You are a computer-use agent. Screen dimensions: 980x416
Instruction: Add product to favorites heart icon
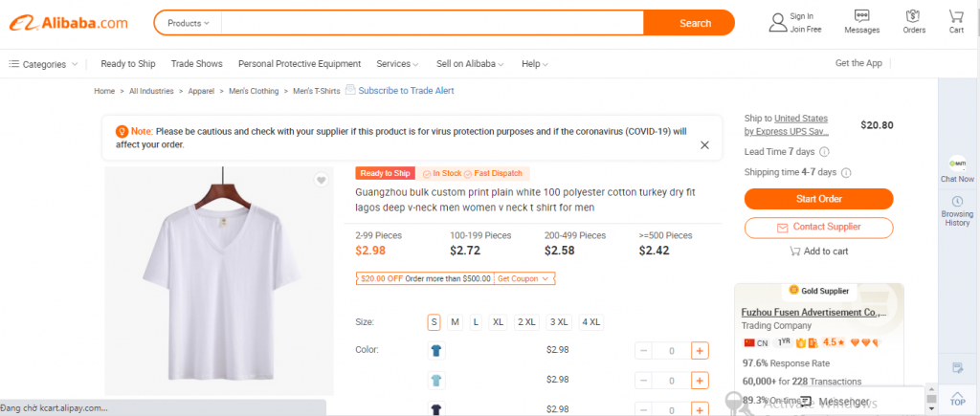[321, 181]
